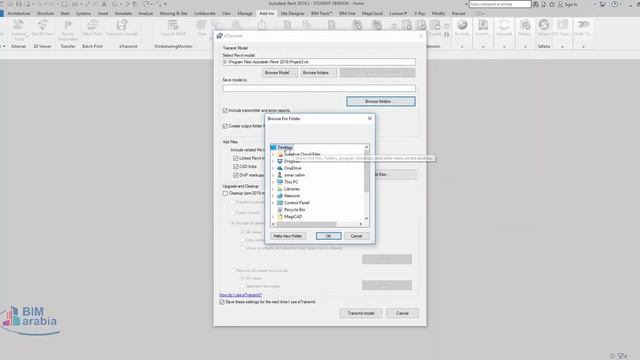Open the Add-Ins ribbon tab

click(x=267, y=13)
